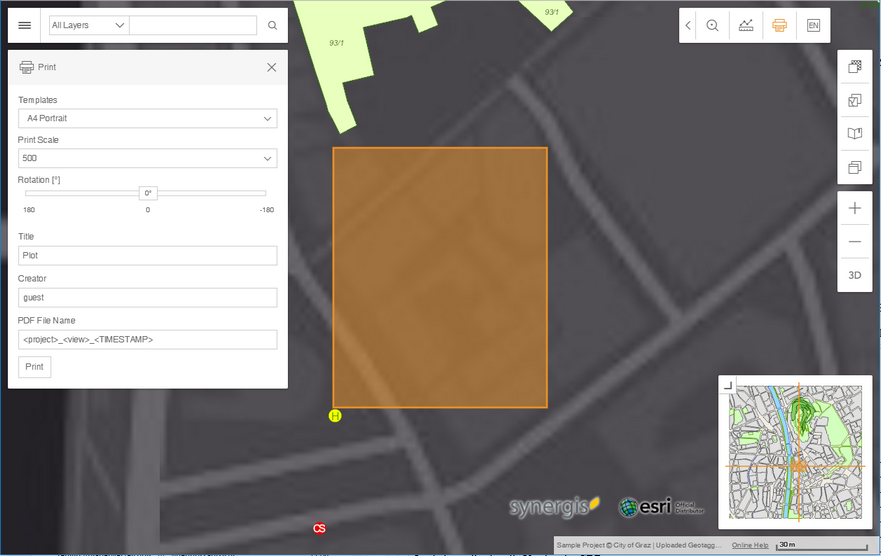Zoom out with the minus button
This screenshot has height=556, width=881.
(x=854, y=242)
